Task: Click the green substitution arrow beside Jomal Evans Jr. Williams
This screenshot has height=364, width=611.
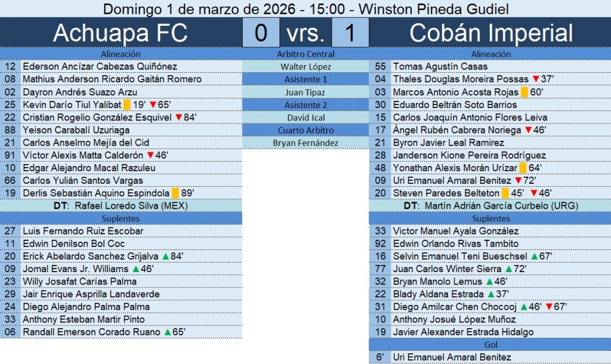Action: tap(135, 269)
